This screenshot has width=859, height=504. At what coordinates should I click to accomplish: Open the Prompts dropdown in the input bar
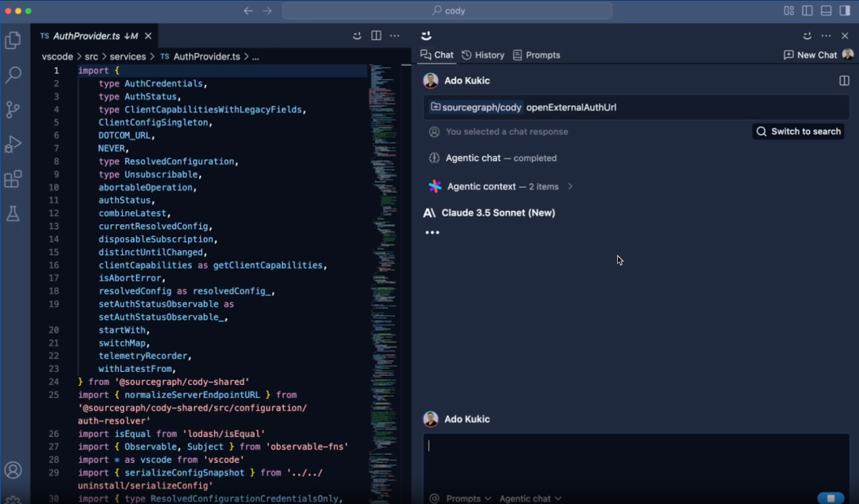point(463,498)
